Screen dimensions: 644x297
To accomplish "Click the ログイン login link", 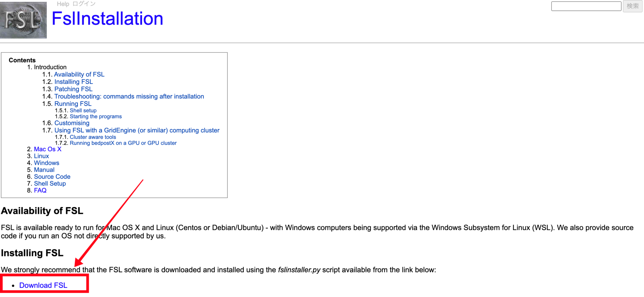I will coord(84,4).
